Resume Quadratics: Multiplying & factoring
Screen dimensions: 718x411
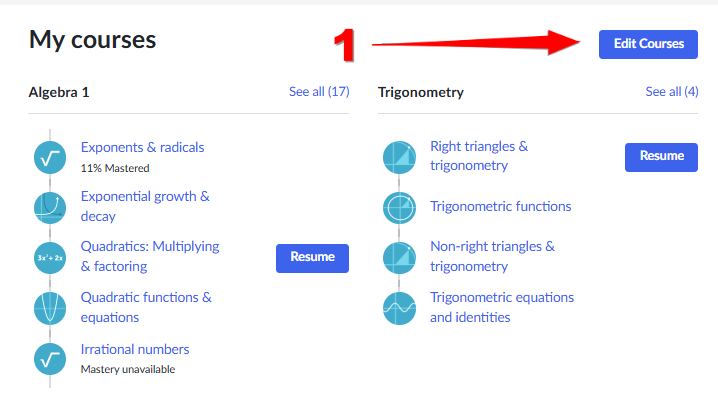(312, 258)
